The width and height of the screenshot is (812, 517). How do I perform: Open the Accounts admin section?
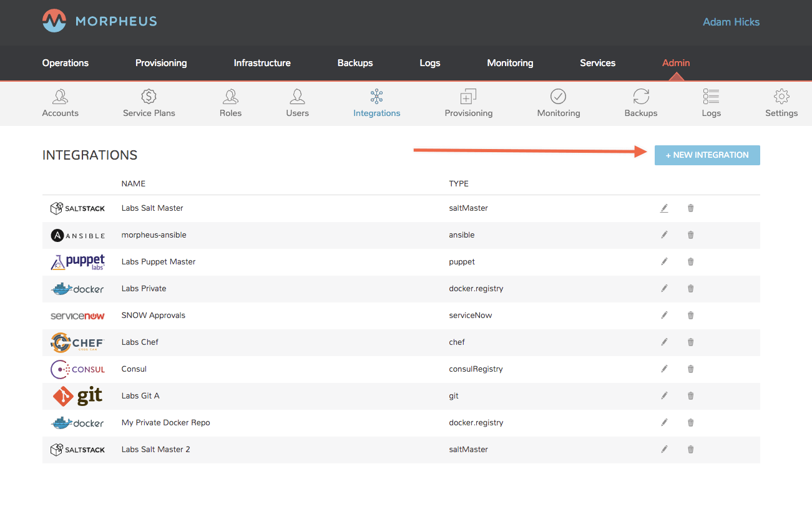61,104
